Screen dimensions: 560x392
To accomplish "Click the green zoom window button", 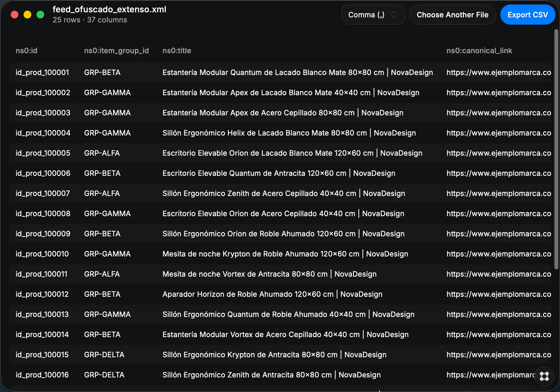I will coord(40,15).
